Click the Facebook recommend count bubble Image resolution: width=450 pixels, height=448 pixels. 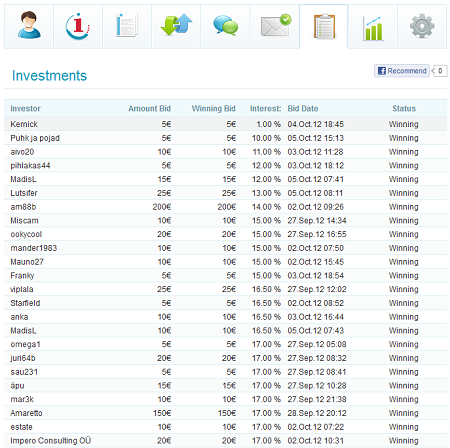pyautogui.click(x=440, y=71)
